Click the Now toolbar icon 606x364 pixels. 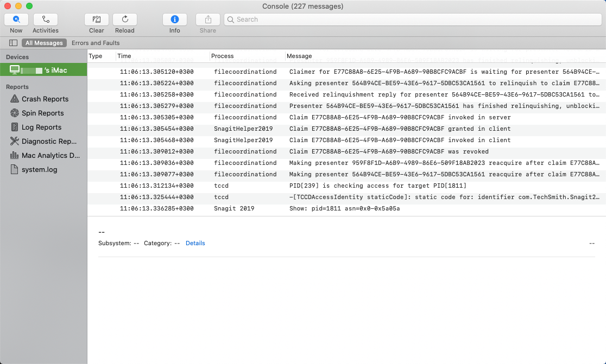16,20
